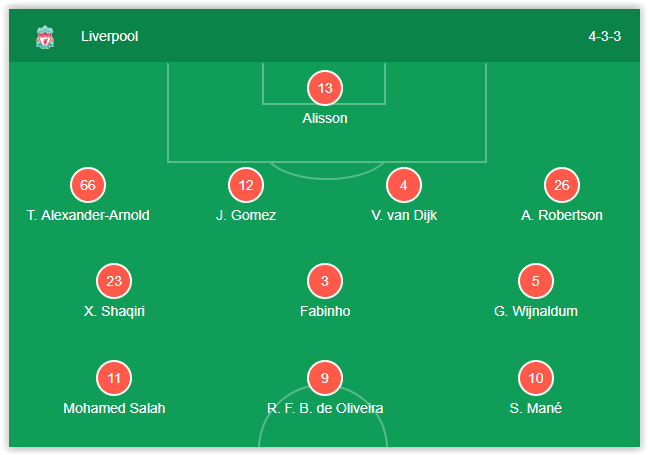Click the number 66 player badge

pos(88,185)
